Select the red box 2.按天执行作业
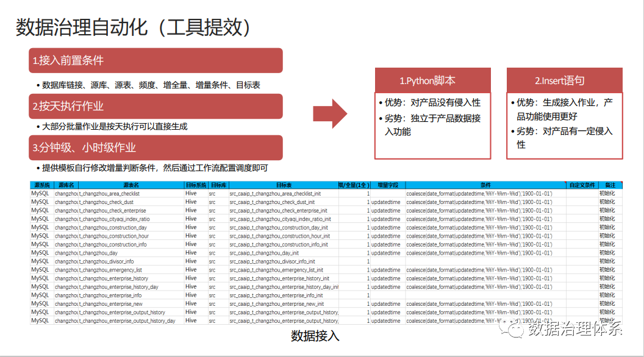Viewport: 644px width, 357px height. (156, 106)
